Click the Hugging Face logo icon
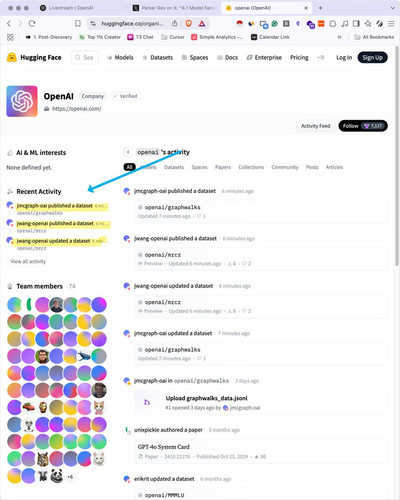This screenshot has width=400, height=500. point(12,57)
